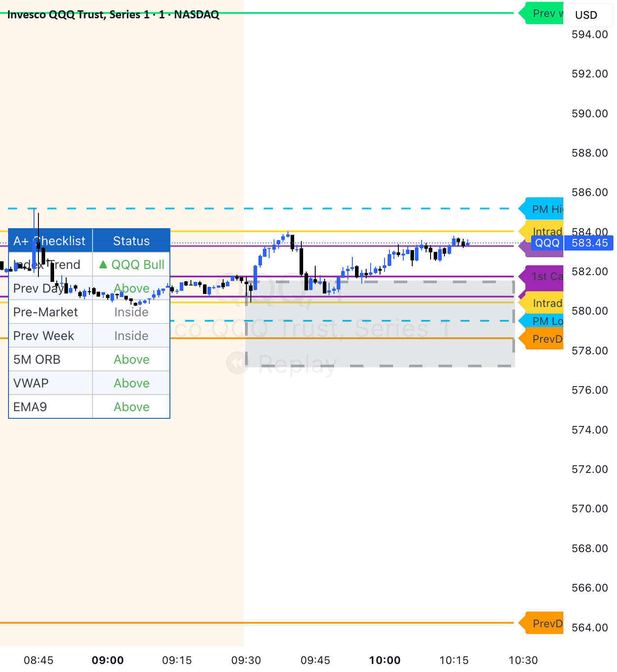Screen dimensions: 617x672
Task: Click the 566.00 price axis label
Action: pos(590,588)
